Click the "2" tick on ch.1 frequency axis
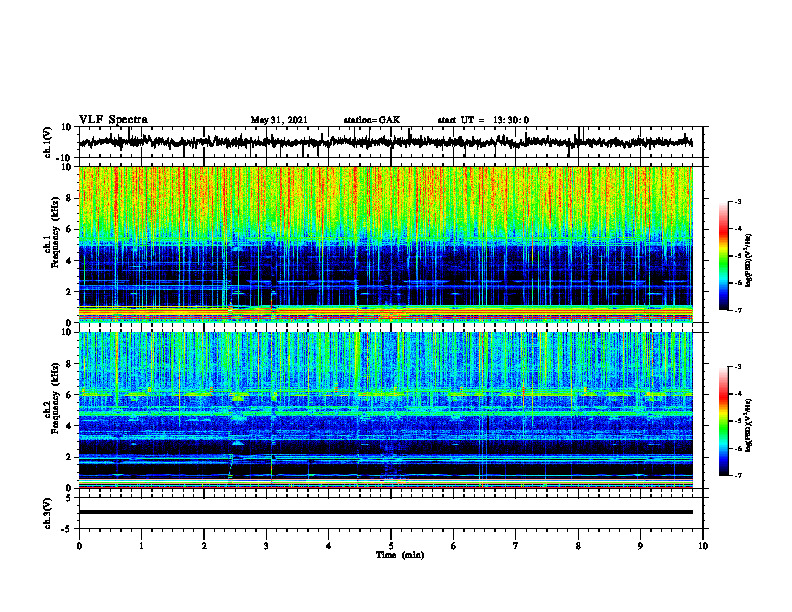The height and width of the screenshot is (612, 792). coord(70,291)
